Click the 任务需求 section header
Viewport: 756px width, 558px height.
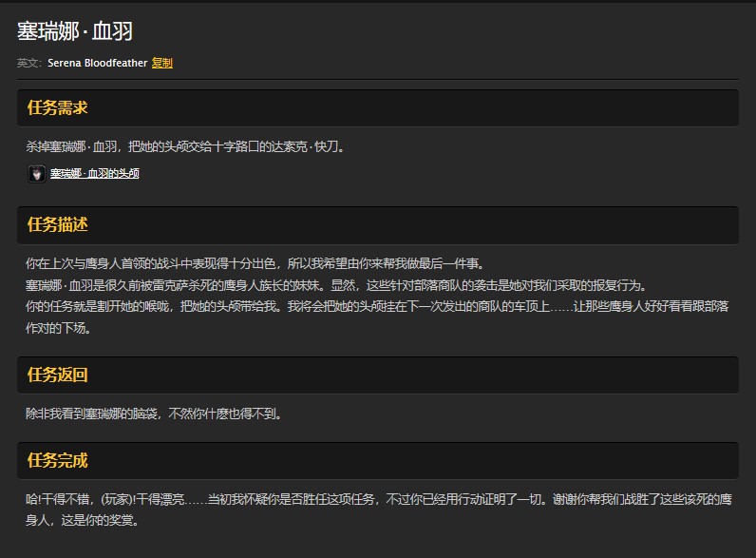(58, 107)
